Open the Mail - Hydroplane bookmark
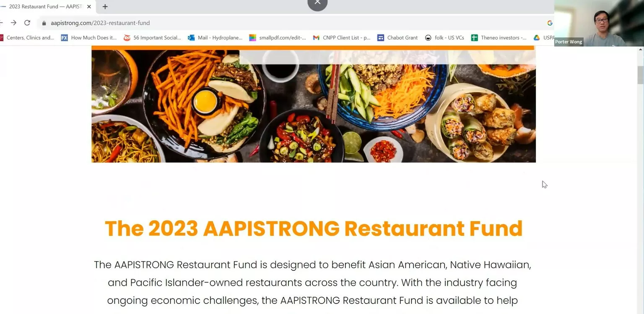Viewport: 644px width, 314px height. 215,38
